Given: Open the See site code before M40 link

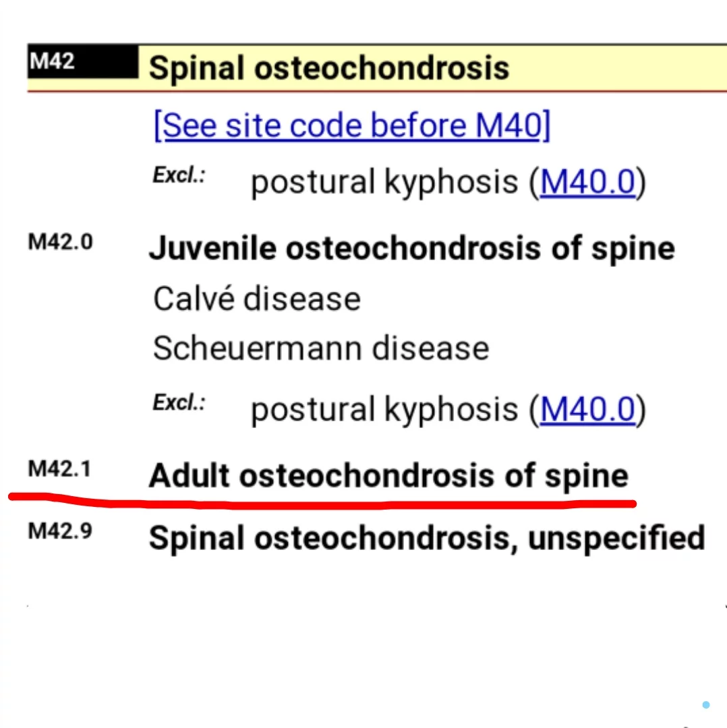Looking at the screenshot, I should (352, 125).
